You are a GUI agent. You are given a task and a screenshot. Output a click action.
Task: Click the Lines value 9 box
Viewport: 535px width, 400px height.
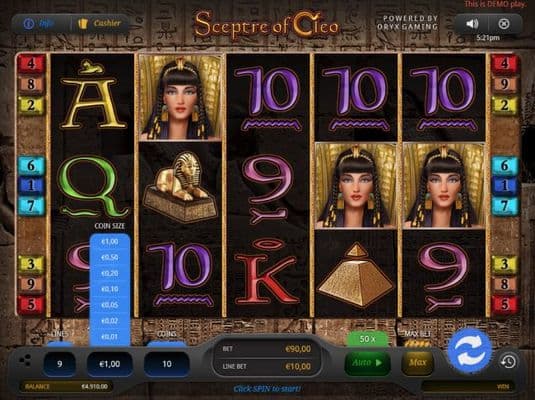60,364
